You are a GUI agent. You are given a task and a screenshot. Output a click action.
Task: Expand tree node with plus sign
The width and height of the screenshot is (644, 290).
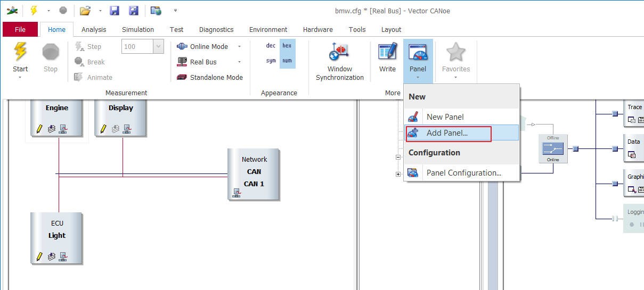click(398, 174)
